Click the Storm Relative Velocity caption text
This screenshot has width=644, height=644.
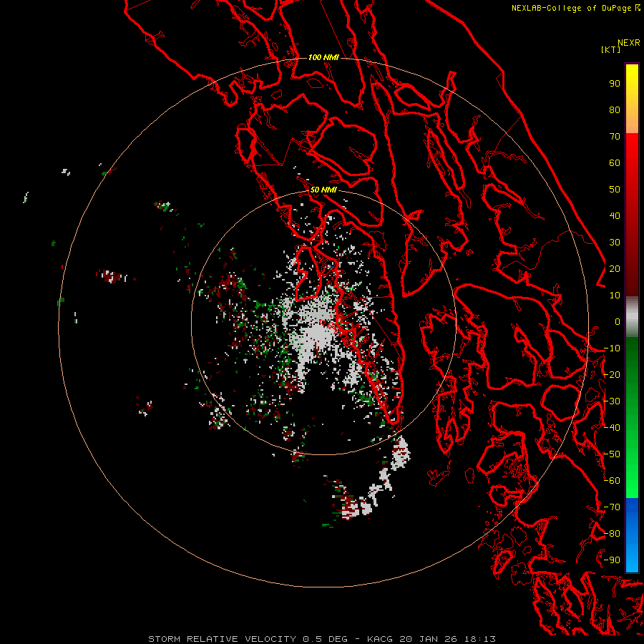321,639
